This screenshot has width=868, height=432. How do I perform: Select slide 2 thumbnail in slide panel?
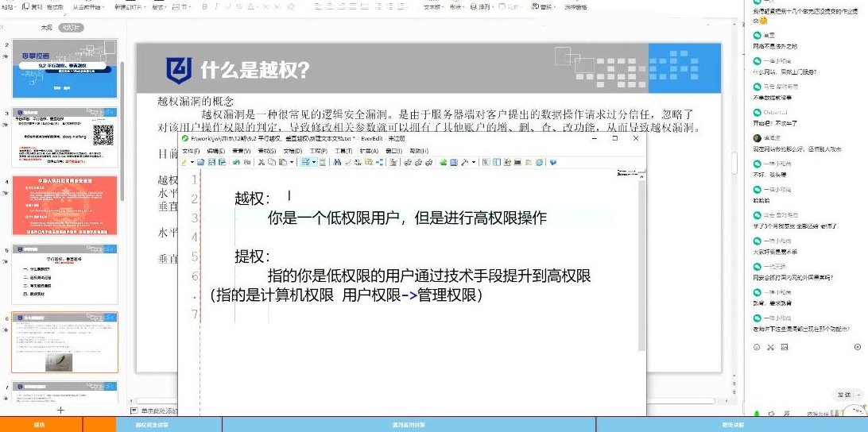pyautogui.click(x=64, y=68)
